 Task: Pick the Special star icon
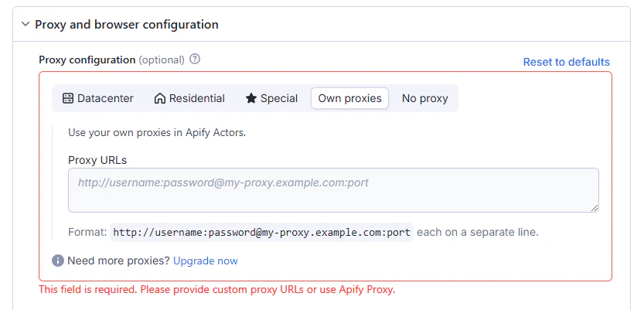pos(251,99)
